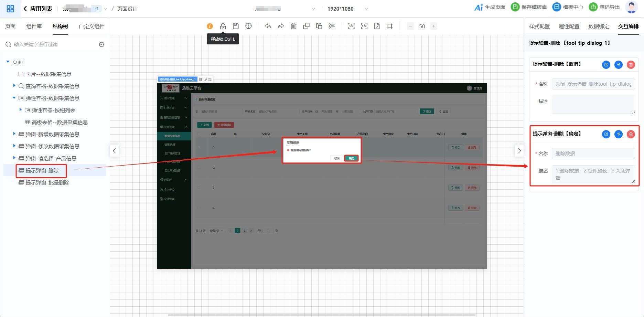This screenshot has width=644, height=317.
Task: Click the keyword filter search field
Action: (52, 44)
